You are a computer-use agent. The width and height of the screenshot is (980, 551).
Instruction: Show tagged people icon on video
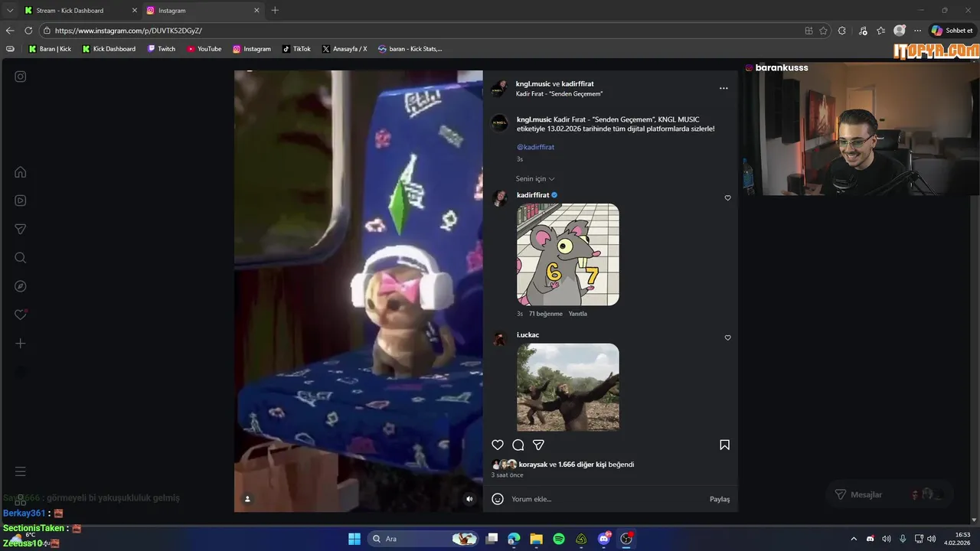coord(247,499)
